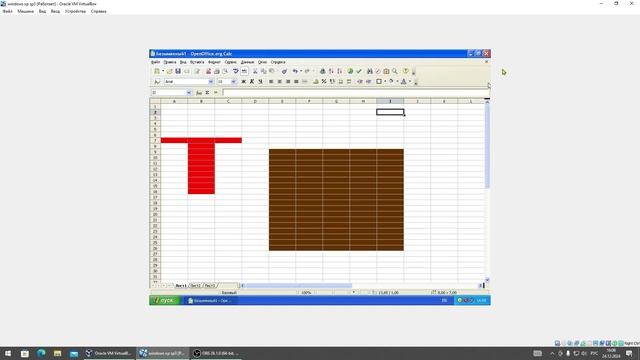Click the formula input line
Viewport: 640px width, 360px height.
click(x=356, y=93)
